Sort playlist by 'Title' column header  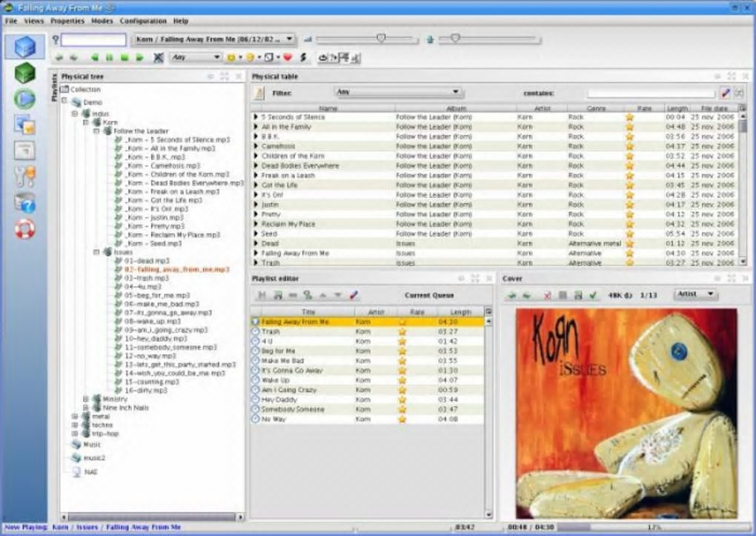308,312
